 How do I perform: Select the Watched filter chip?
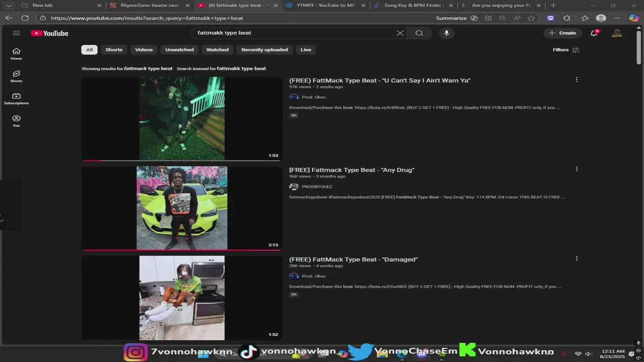(x=217, y=50)
